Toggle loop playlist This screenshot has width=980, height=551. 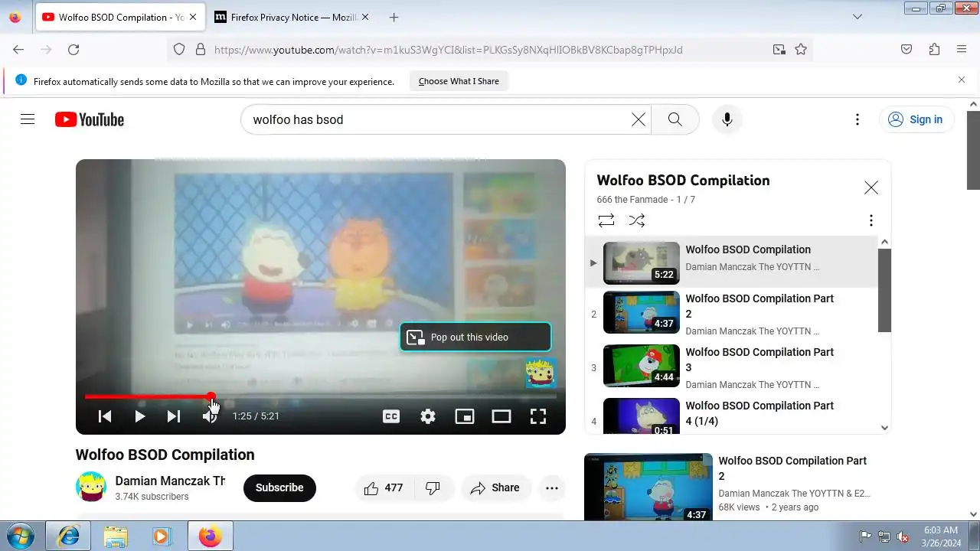606,220
